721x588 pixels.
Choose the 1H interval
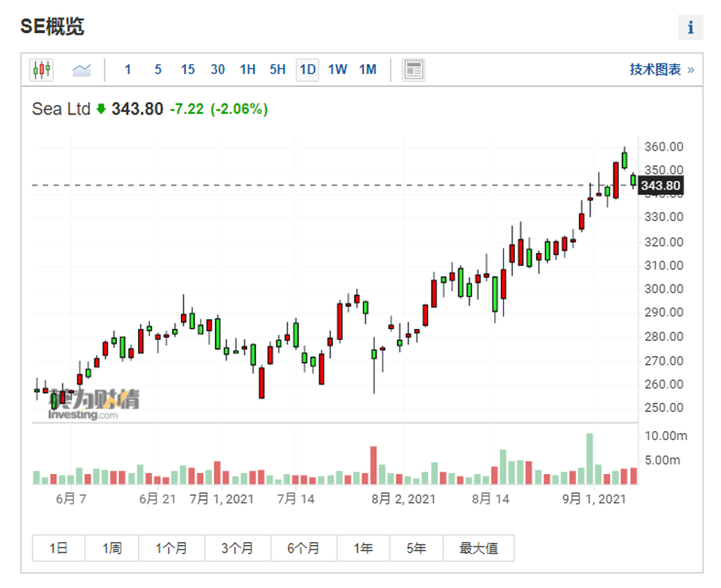pos(247,70)
